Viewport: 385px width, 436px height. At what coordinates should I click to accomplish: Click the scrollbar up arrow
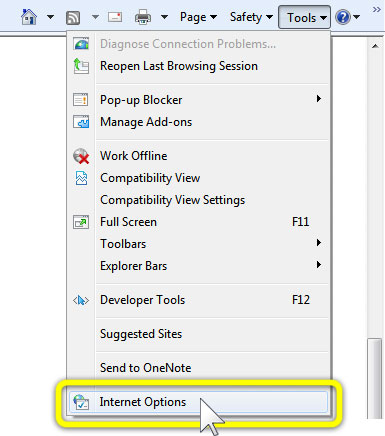tap(375, 46)
